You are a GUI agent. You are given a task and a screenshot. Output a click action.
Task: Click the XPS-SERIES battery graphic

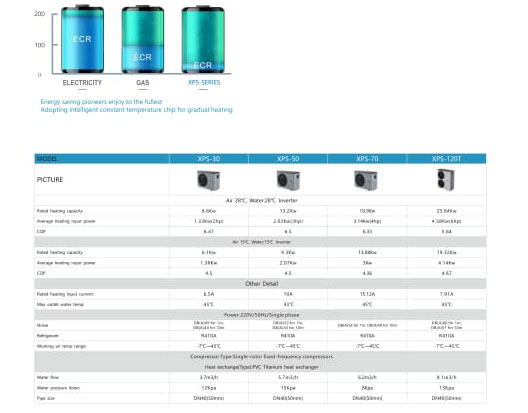point(203,39)
